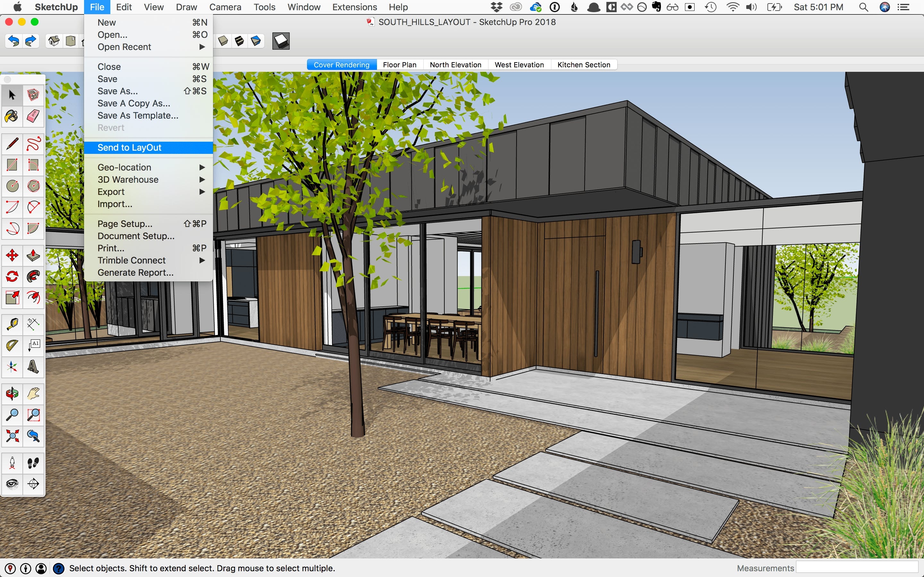Viewport: 924px width, 577px height.
Task: Toggle the West Elevation view
Action: pyautogui.click(x=519, y=64)
